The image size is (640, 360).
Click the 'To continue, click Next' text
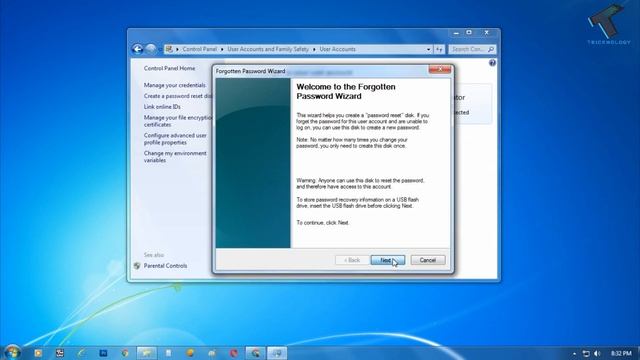pos(322,223)
